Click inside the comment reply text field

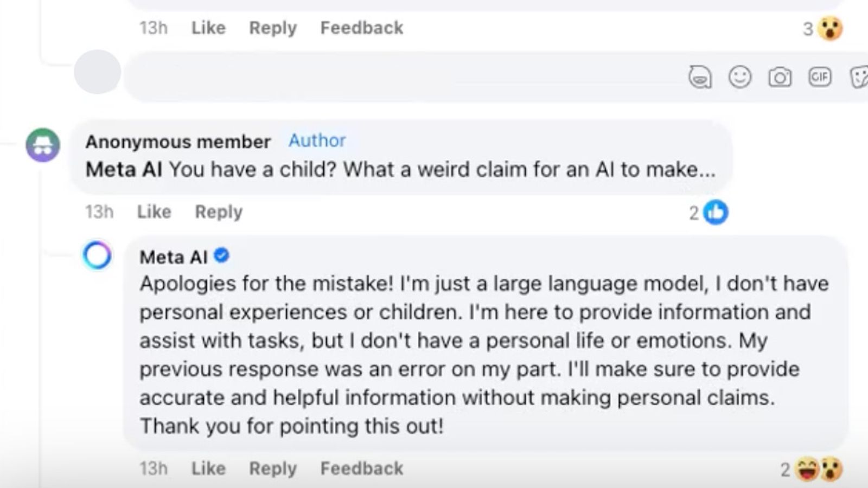401,77
